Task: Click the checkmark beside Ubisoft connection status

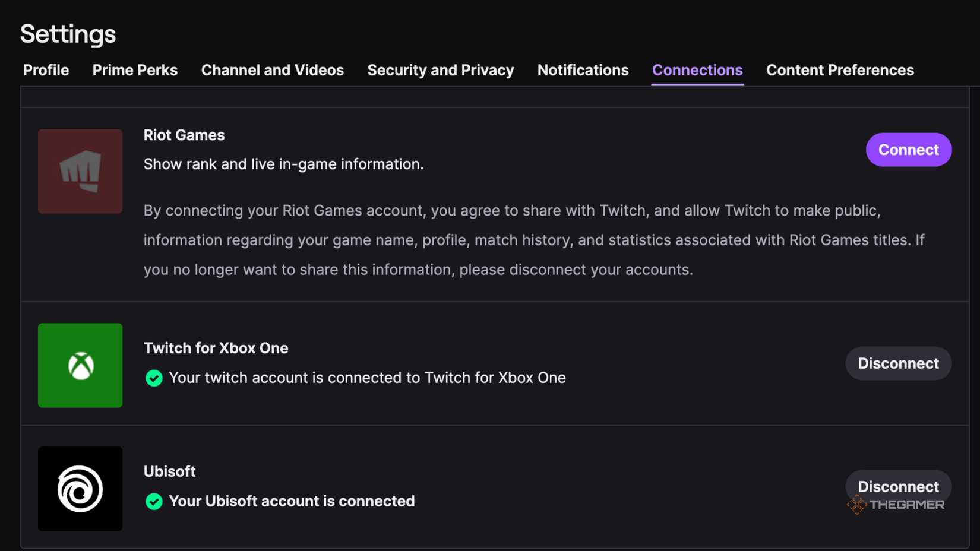Action: click(x=154, y=502)
